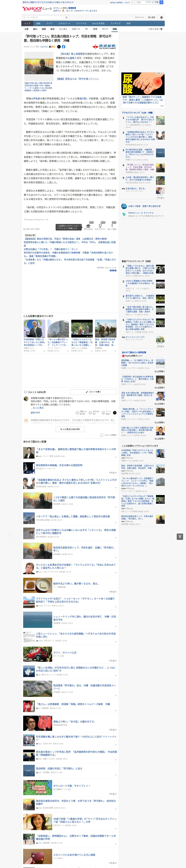Open related article 辺野古抗議は「プロ市民」?

coord(51,249)
